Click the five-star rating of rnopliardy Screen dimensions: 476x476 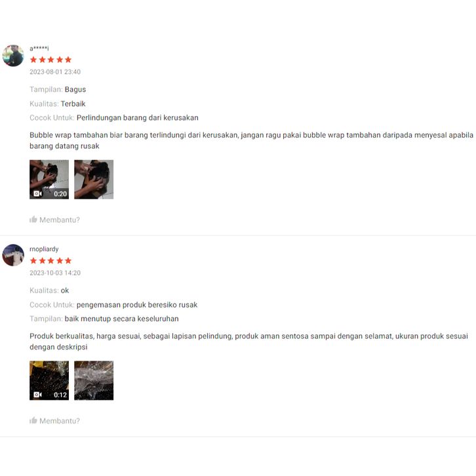click(x=50, y=260)
